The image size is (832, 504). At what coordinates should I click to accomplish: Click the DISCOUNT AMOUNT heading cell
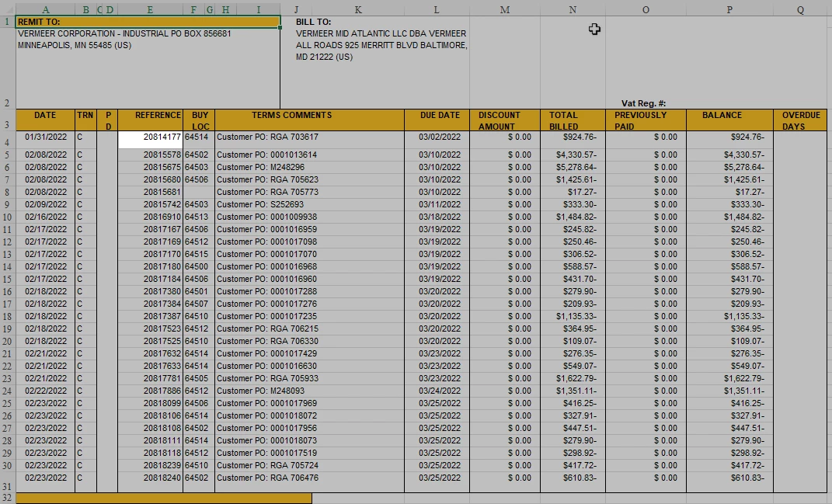point(505,120)
